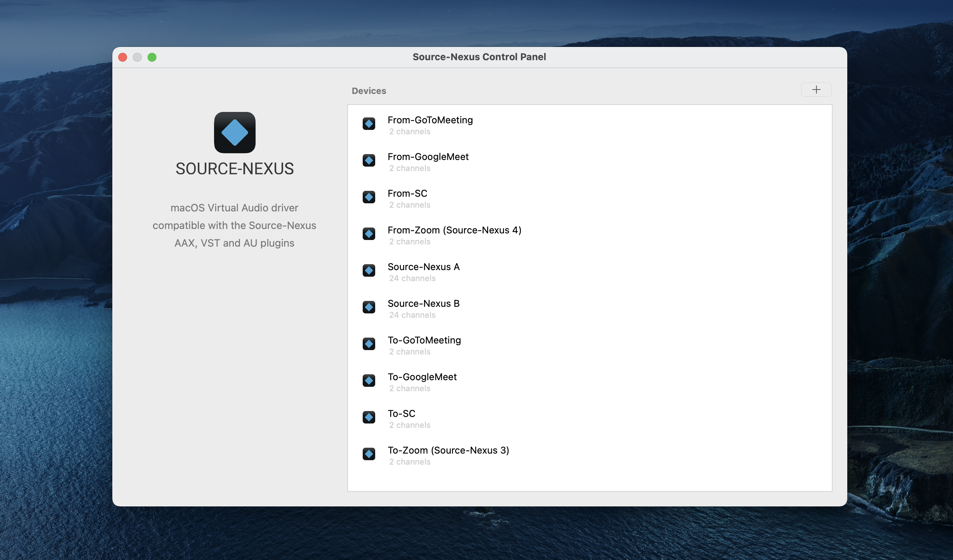
Task: Close the Source-Nexus Control Panel window
Action: (x=123, y=57)
